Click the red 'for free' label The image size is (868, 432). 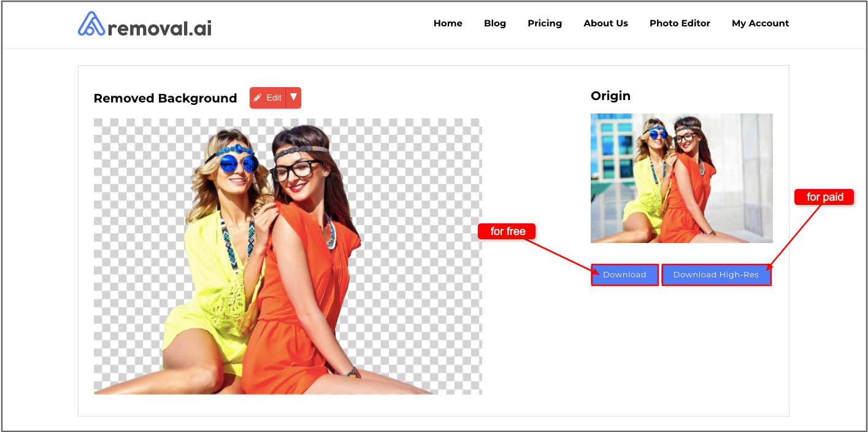click(x=507, y=231)
